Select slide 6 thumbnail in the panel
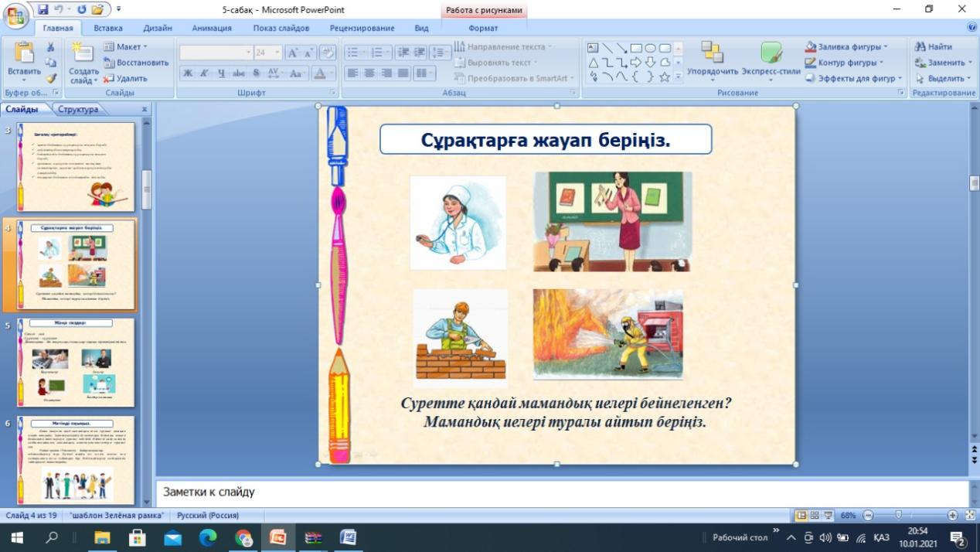 pos(75,461)
